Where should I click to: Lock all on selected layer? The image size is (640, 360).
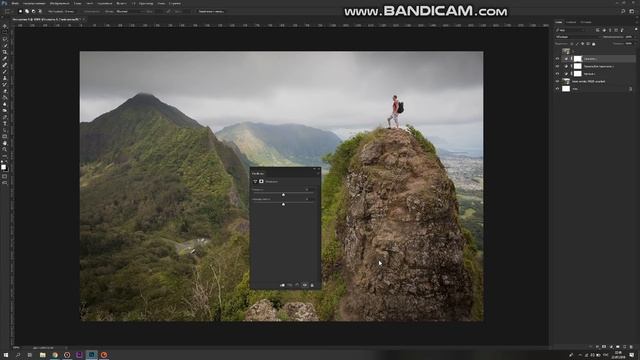[x=593, y=44]
